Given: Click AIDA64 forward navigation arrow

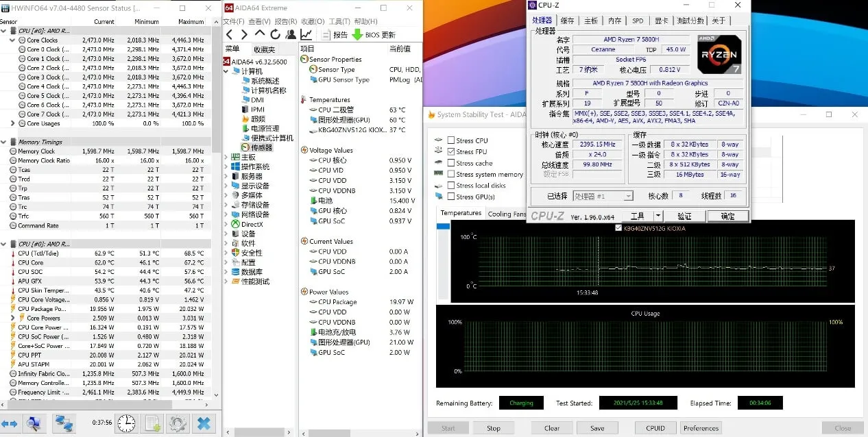Looking at the screenshot, I should coord(244,34).
